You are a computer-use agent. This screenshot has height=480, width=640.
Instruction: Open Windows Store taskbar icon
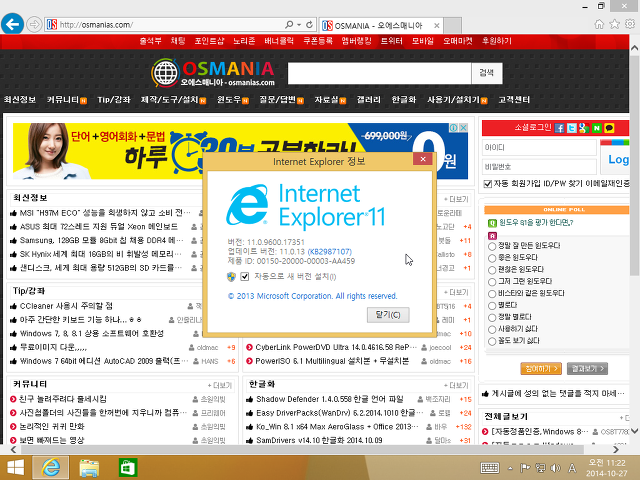pyautogui.click(x=128, y=468)
